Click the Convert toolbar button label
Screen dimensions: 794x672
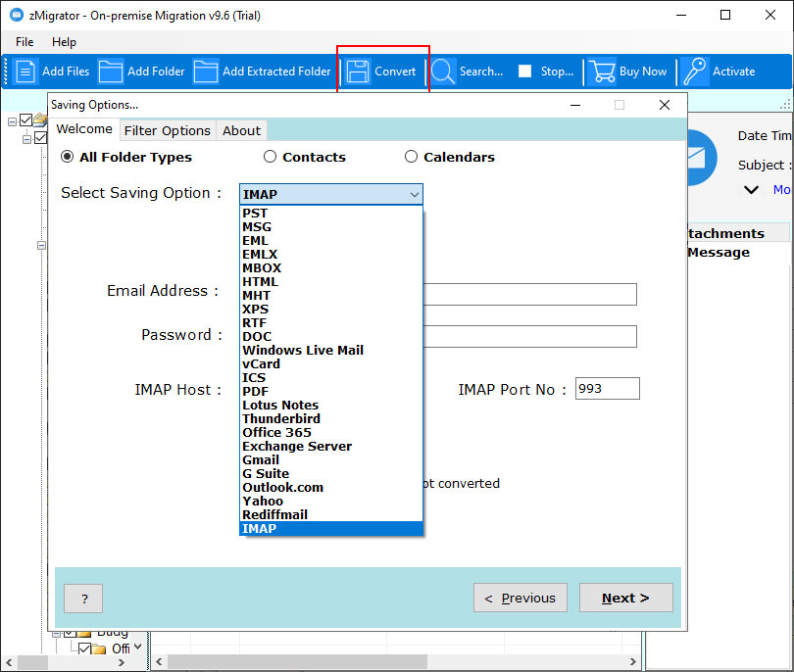(395, 72)
